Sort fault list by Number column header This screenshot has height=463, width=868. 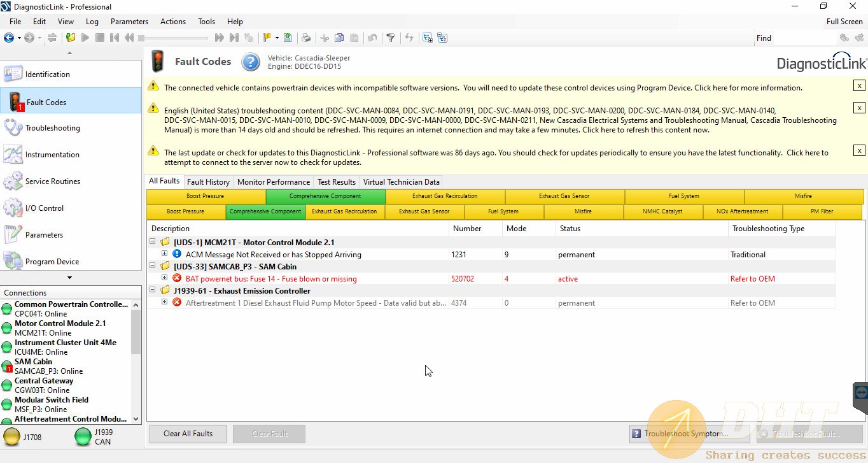click(x=475, y=229)
